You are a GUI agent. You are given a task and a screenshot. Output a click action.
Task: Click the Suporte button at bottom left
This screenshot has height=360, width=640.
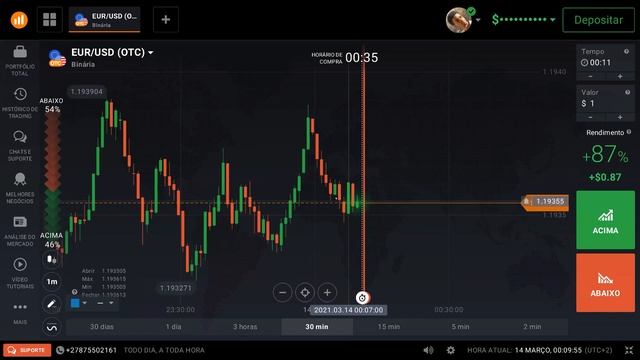(x=27, y=350)
